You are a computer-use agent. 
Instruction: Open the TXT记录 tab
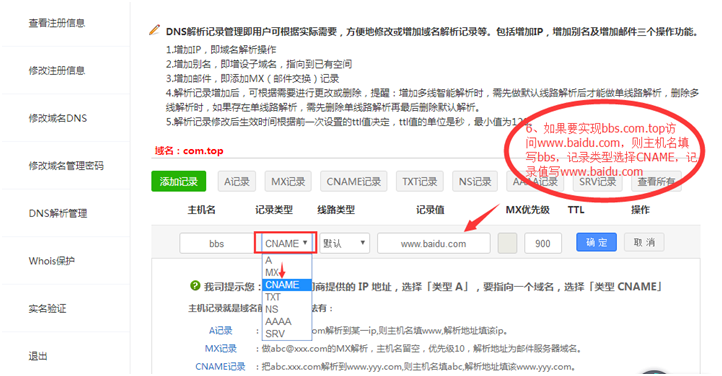tap(420, 181)
